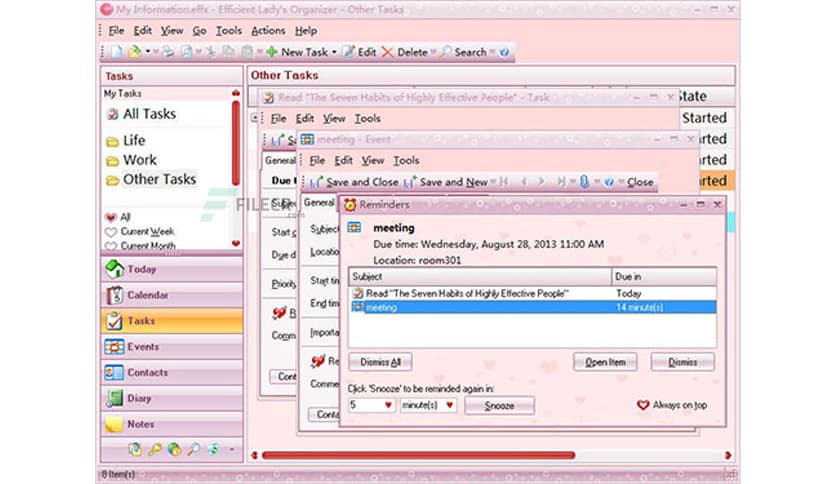The height and width of the screenshot is (484, 836).
Task: Open the configure buttons arrow in bottom strip
Action: [x=232, y=450]
